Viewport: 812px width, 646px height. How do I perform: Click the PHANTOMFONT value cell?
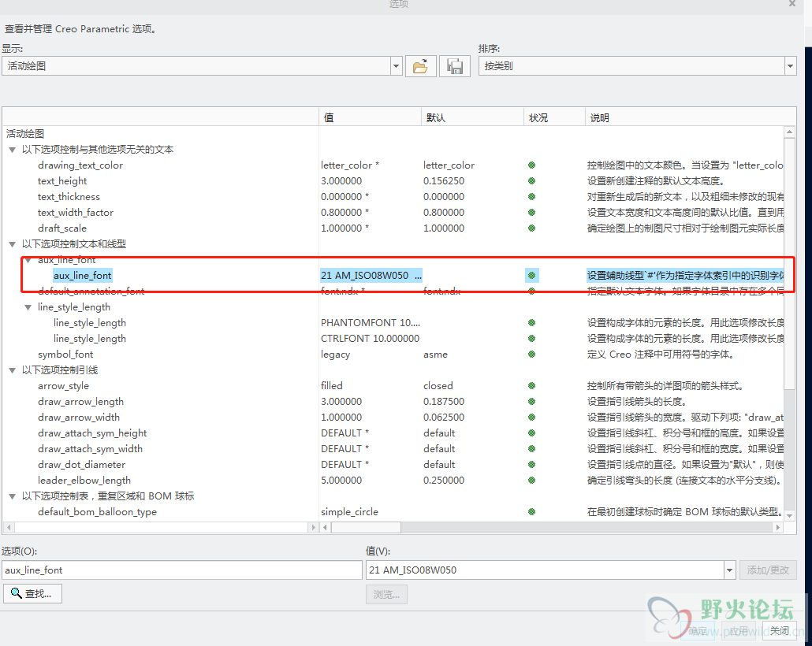click(x=371, y=323)
